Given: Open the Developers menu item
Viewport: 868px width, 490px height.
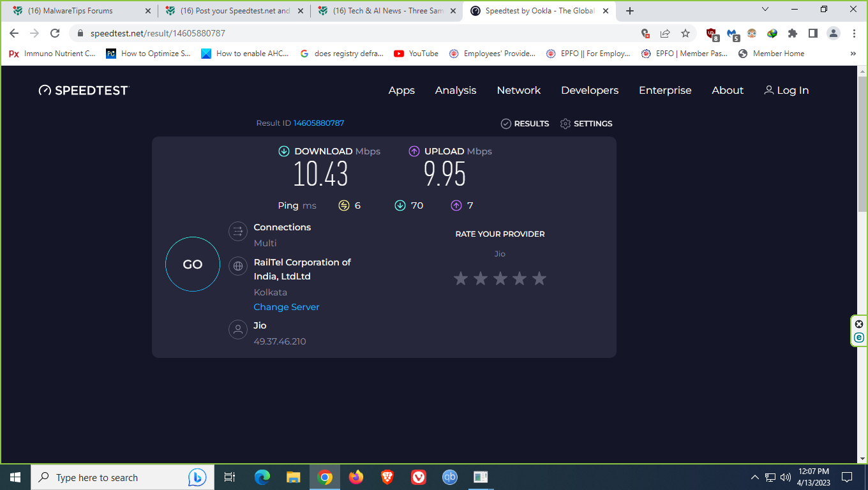Looking at the screenshot, I should 590,91.
